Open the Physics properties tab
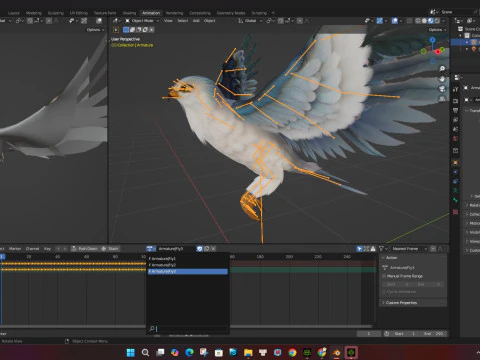Viewport: 480px width, 360px height. click(x=455, y=172)
